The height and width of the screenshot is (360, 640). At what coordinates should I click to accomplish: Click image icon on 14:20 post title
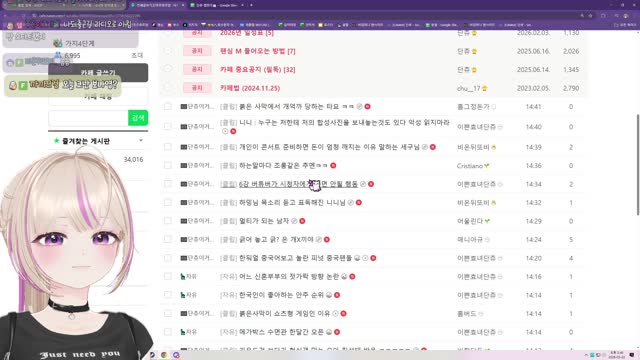[x=357, y=258]
